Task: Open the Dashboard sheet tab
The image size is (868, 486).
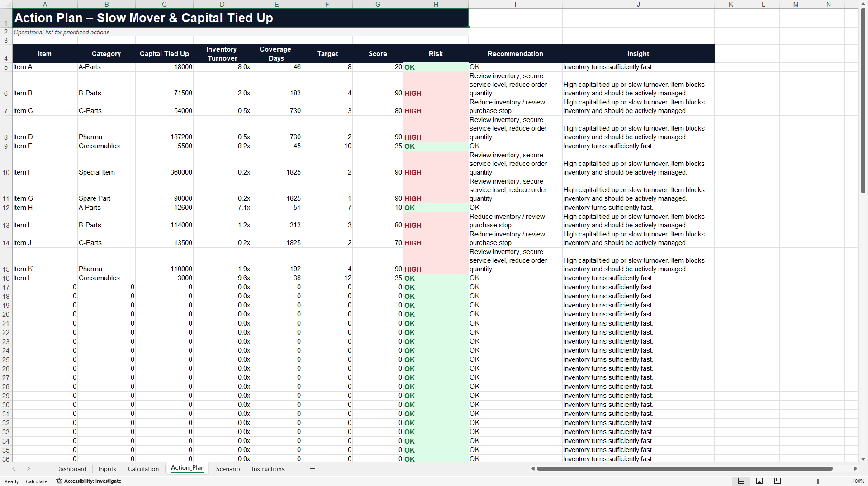Action: coord(71,469)
